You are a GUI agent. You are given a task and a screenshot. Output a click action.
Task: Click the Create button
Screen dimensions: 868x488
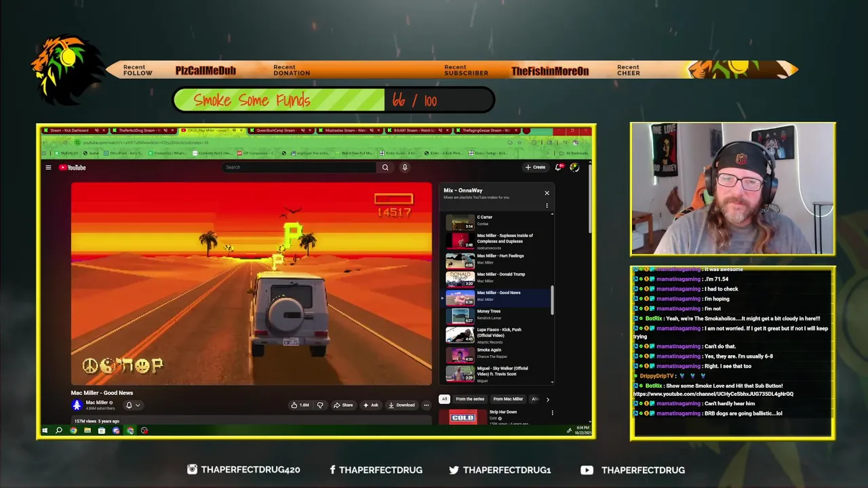pyautogui.click(x=535, y=167)
